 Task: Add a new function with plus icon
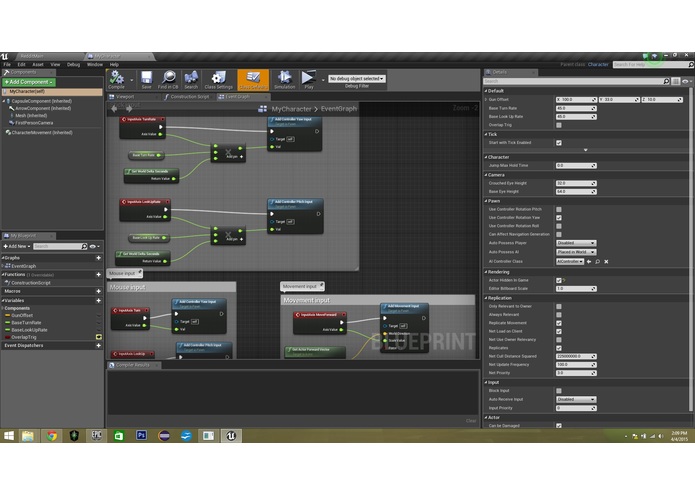click(x=98, y=275)
